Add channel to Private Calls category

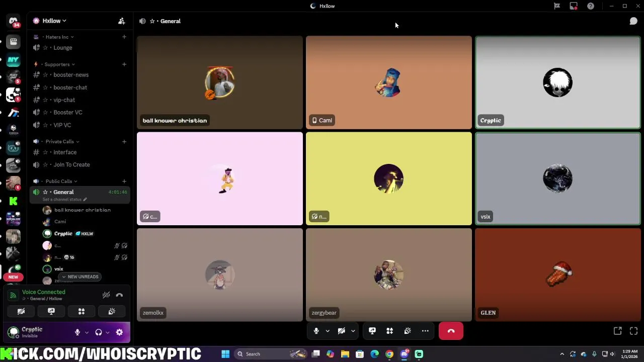pos(124,141)
